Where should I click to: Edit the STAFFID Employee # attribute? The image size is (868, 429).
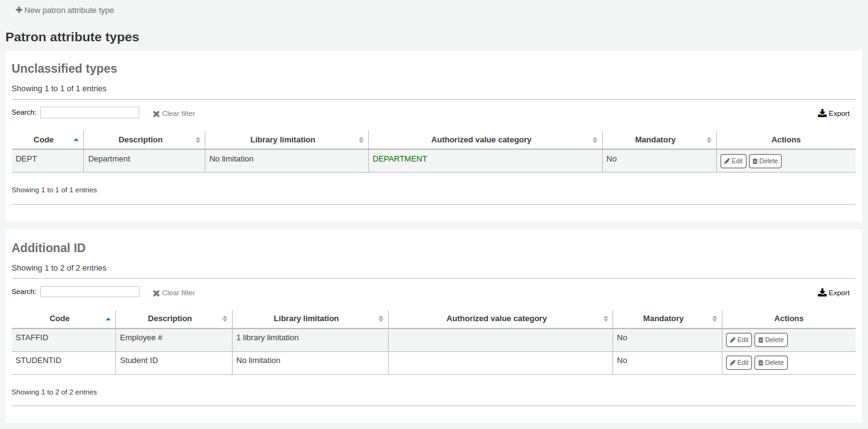[738, 340]
